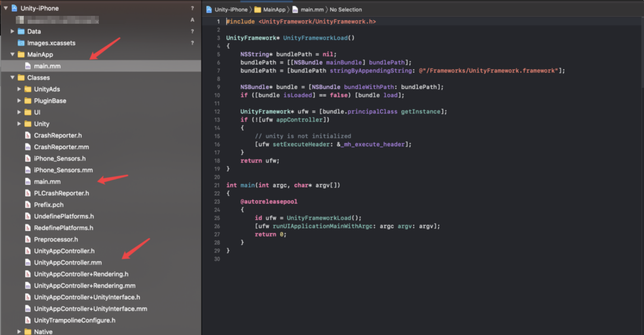The height and width of the screenshot is (335, 644).
Task: Click the setExecuteHeader code line
Action: (333, 144)
